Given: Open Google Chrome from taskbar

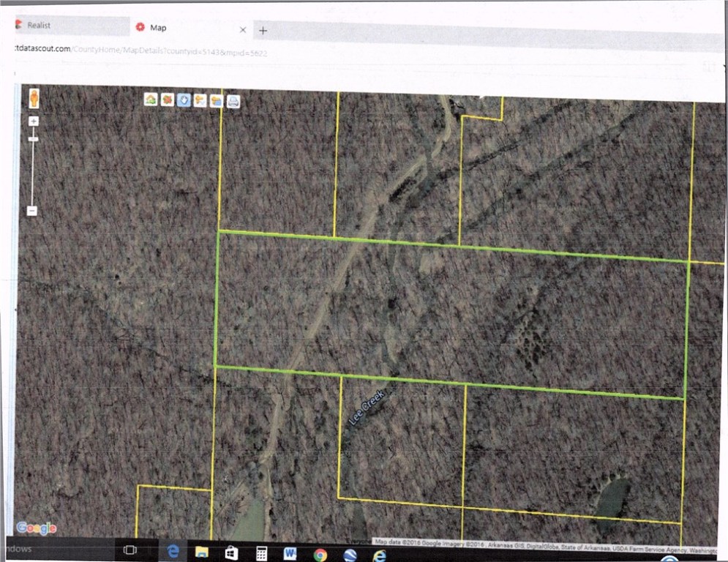Looking at the screenshot, I should (320, 555).
